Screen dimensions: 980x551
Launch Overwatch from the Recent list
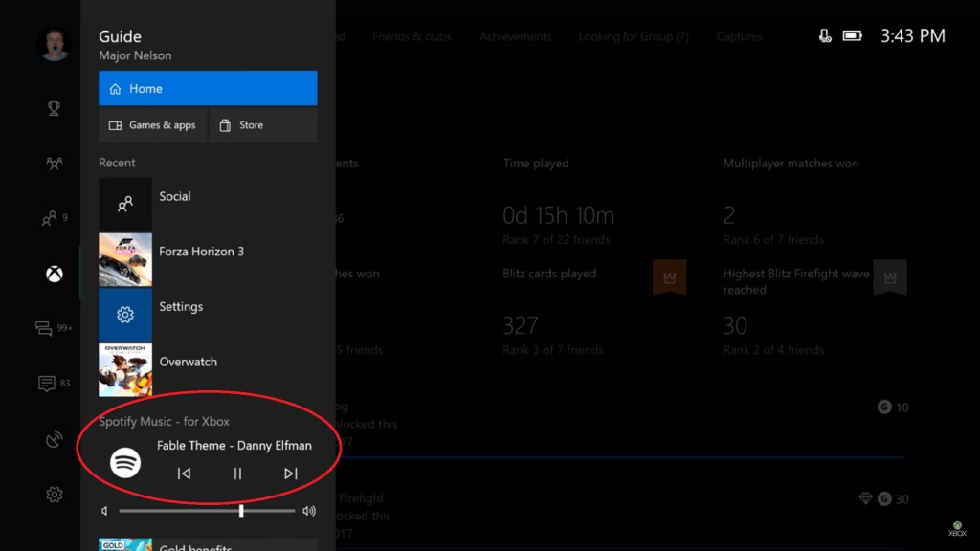click(x=208, y=369)
